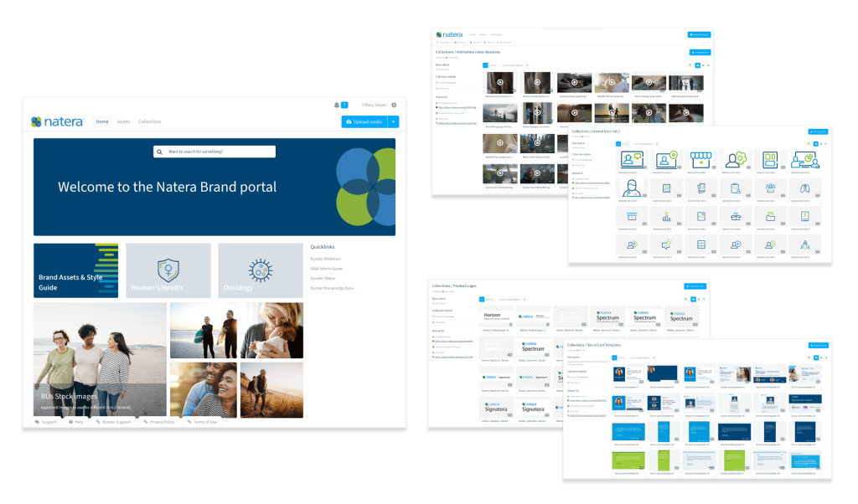Open the Collections tab in the home portal
The image size is (858, 504).
tap(149, 121)
